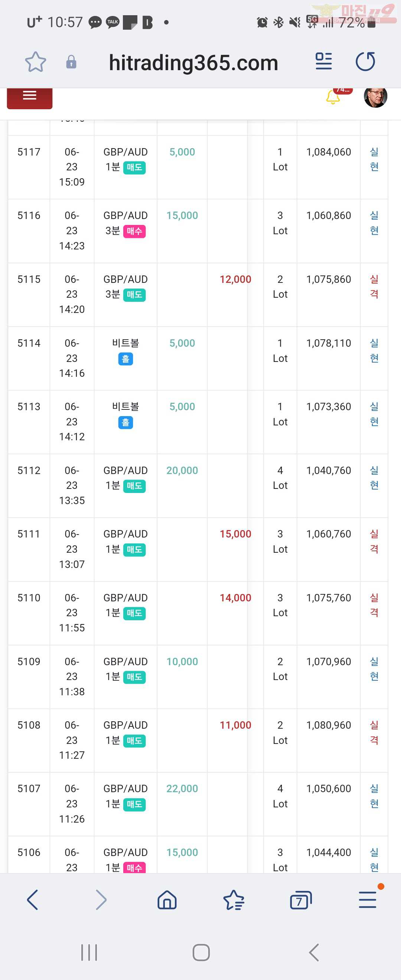The height and width of the screenshot is (980, 401).
Task: Tap the red 실격 link in row 5115
Action: pos(374,287)
